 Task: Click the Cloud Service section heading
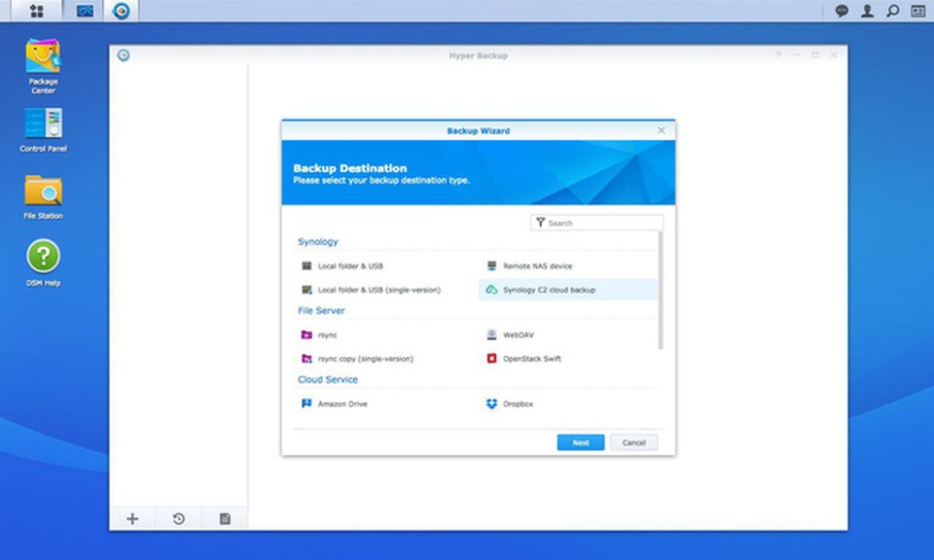tap(328, 380)
